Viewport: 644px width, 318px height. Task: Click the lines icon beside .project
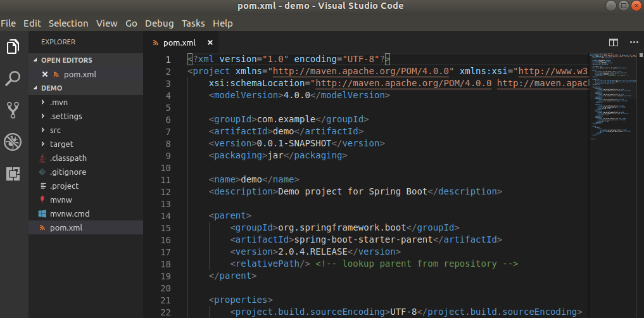pos(43,186)
